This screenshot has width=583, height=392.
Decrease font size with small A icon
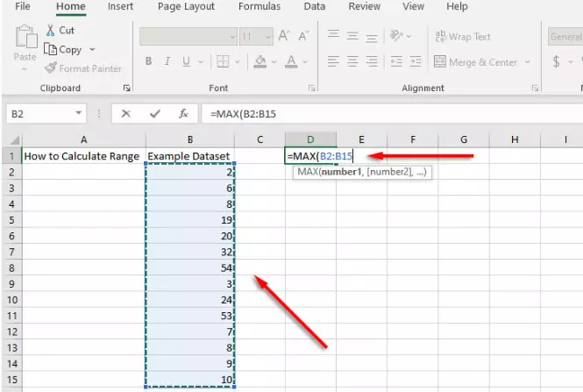303,36
